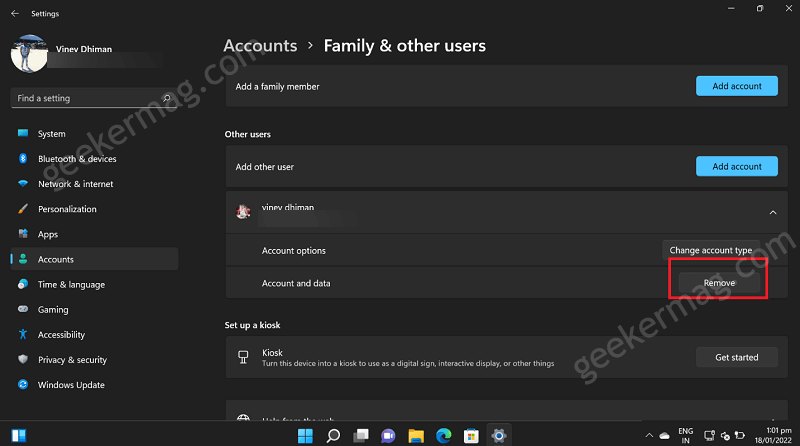
Task: Open Gaming settings
Action: point(94,309)
